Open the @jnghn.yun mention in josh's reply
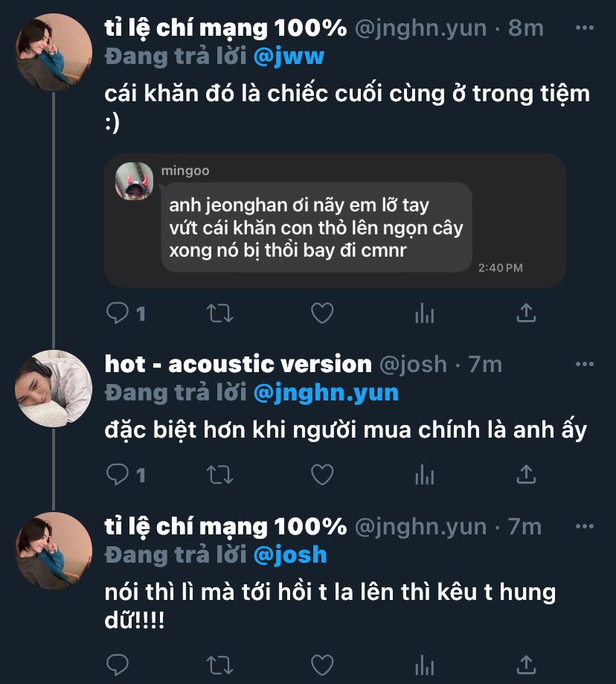Image resolution: width=616 pixels, height=684 pixels. 326,393
